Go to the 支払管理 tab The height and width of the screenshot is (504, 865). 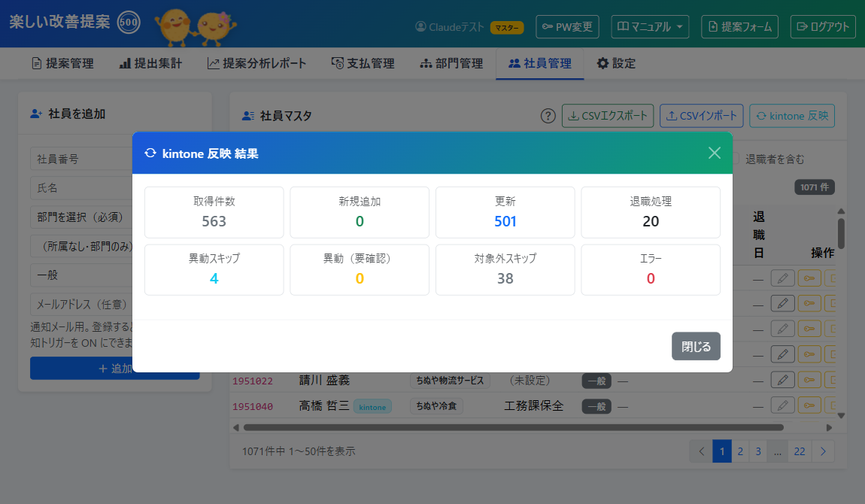[363, 63]
